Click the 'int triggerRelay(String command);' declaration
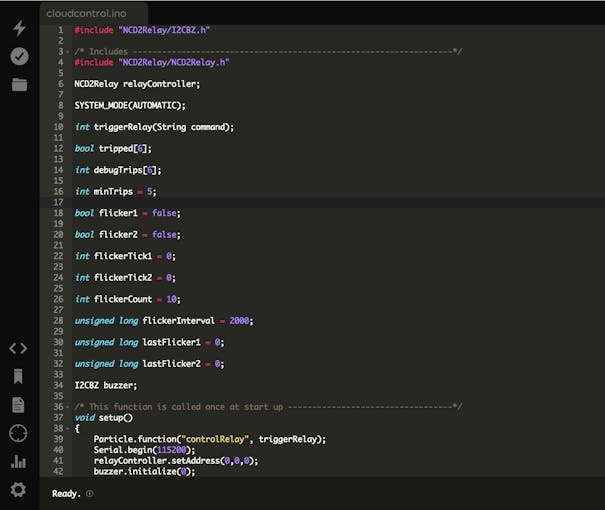This screenshot has width=605, height=510. pos(154,127)
